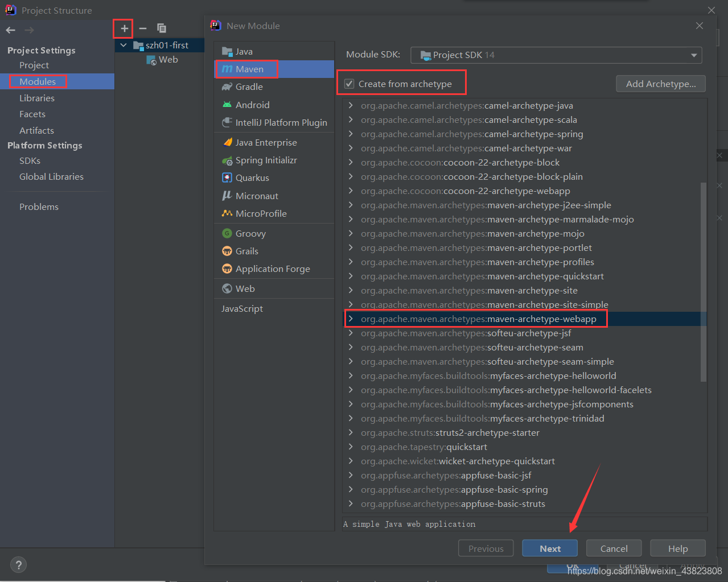This screenshot has width=728, height=582.
Task: Select JavaScript in the generators list
Action: pyautogui.click(x=242, y=308)
